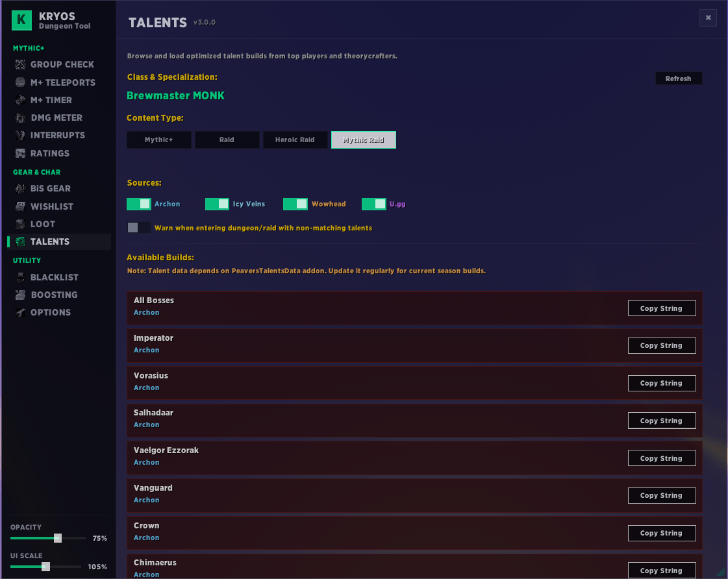Click the Archon label under Crown
Screen dimensions: 728x579
coord(146,537)
